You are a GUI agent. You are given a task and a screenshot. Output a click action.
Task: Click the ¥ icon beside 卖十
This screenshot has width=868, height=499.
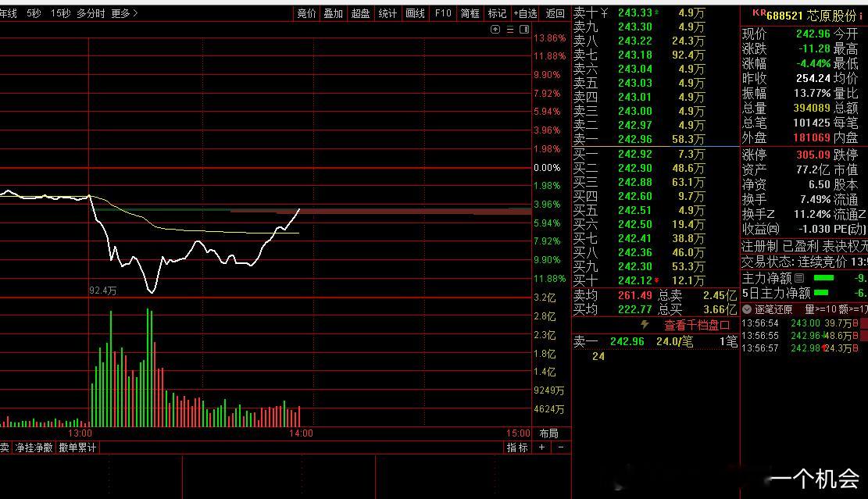604,12
